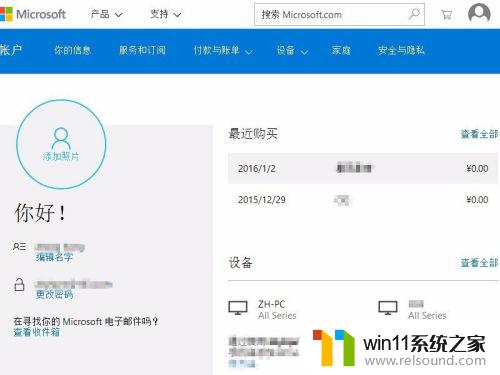Open the 家庭 tab
Viewport: 500px width, 375px height.
(341, 50)
